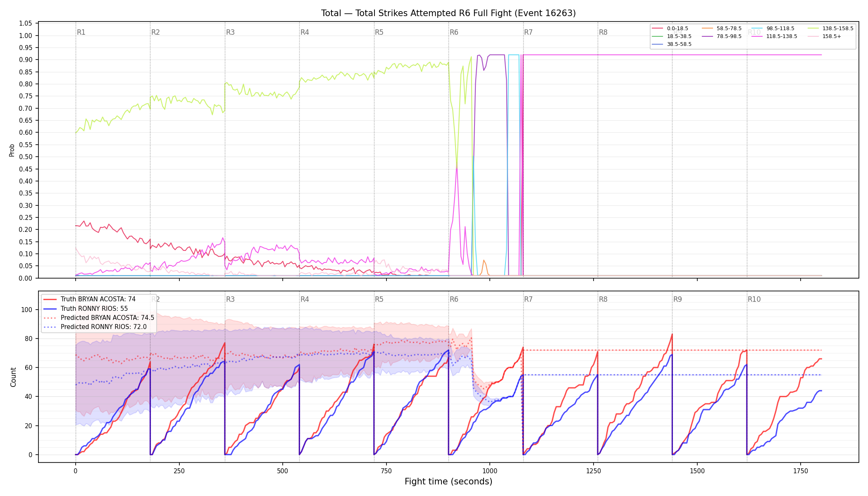Click the R8 round marker in the Count chart
The width and height of the screenshot is (868, 496).
click(x=603, y=299)
